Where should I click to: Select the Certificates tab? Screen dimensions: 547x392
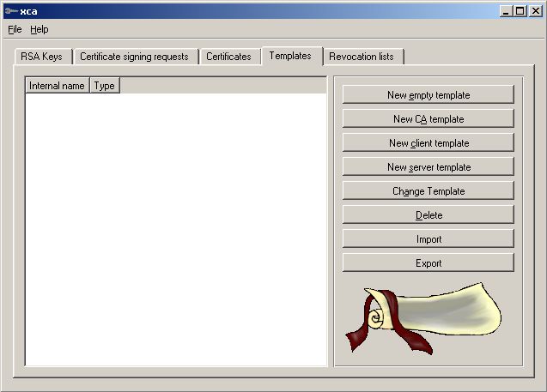228,57
